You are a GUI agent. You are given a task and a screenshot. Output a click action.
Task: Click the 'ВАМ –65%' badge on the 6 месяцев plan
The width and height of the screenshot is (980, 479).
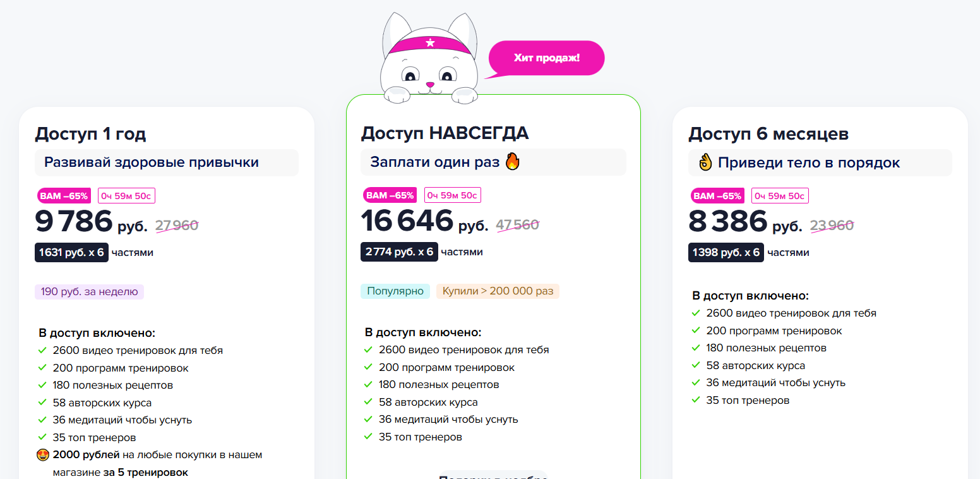pyautogui.click(x=717, y=196)
